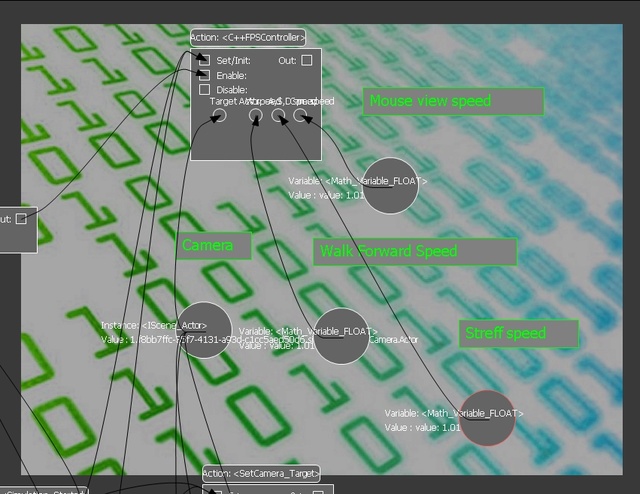Click the Out port of the left-edge node

(x=21, y=219)
